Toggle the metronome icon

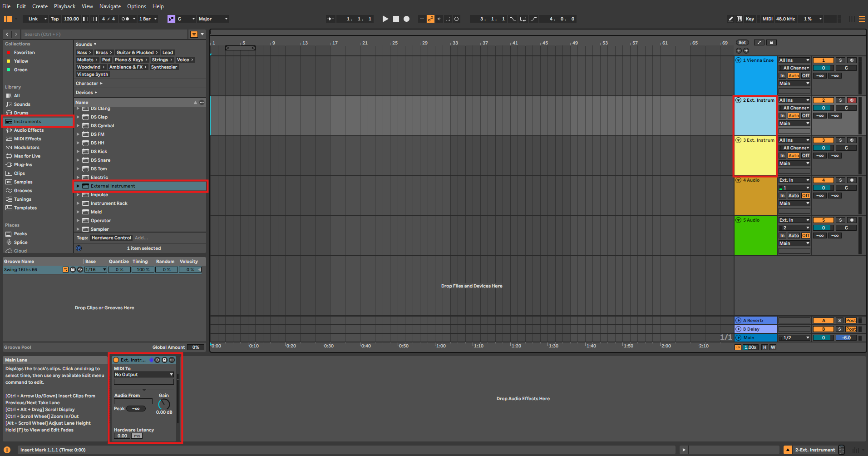(x=126, y=19)
